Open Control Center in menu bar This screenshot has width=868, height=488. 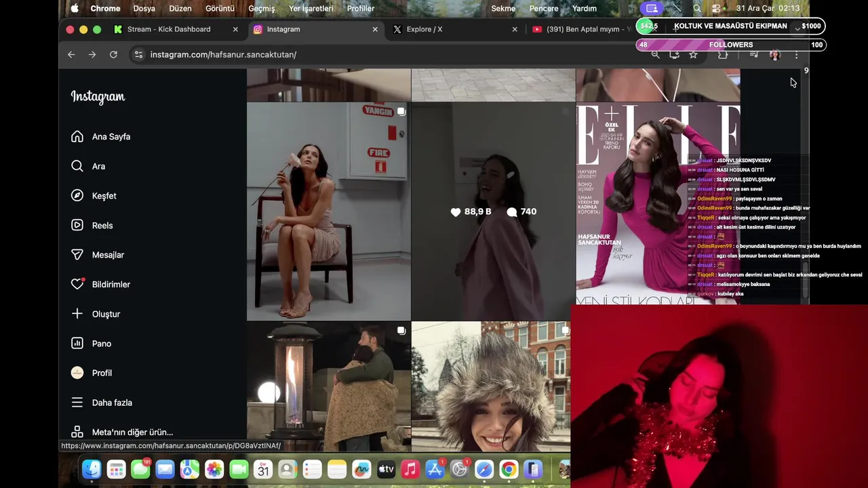click(x=717, y=8)
